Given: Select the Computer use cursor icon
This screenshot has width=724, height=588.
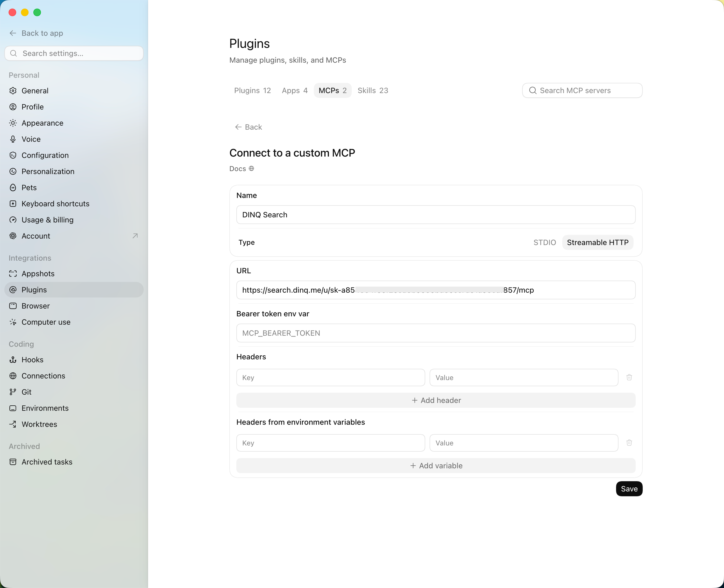Looking at the screenshot, I should point(13,322).
